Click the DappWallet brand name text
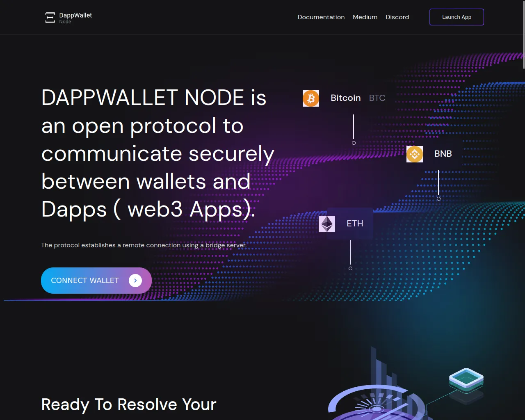Image resolution: width=525 pixels, height=420 pixels. [x=75, y=15]
